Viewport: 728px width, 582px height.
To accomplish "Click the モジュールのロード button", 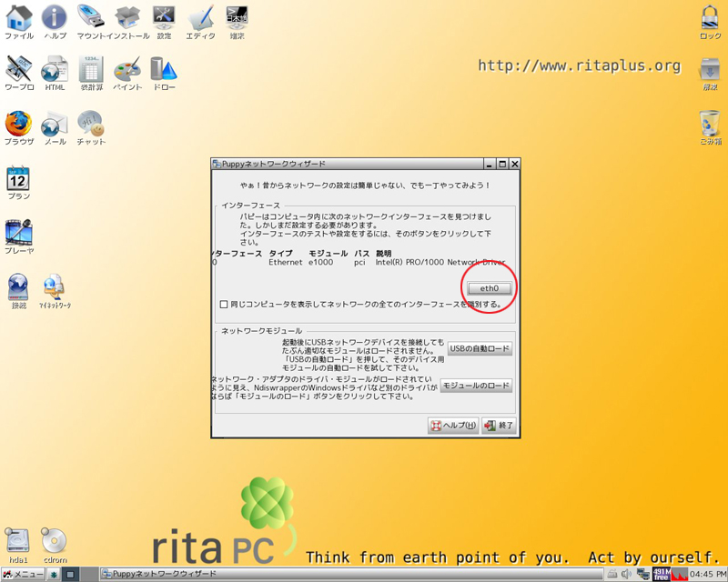I will pos(475,386).
